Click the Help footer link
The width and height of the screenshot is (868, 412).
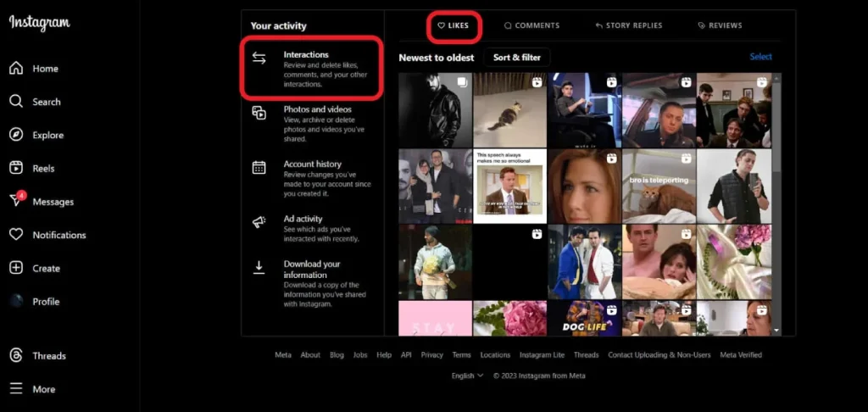point(384,355)
